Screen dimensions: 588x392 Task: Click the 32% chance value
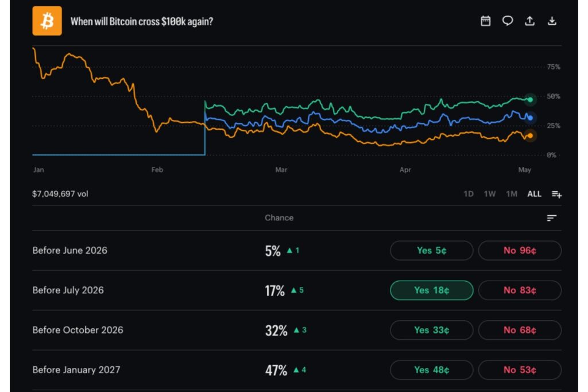(276, 331)
